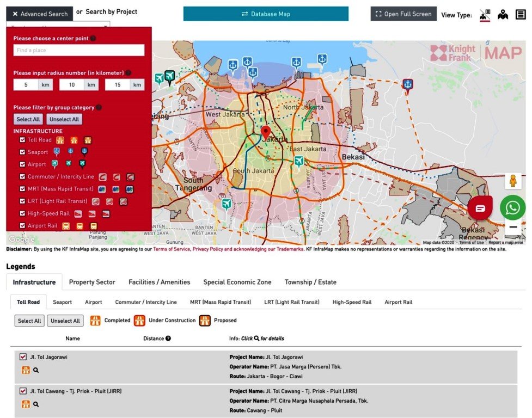Select the MRT (Mass Rapid Transit) sub-tab

221,302
